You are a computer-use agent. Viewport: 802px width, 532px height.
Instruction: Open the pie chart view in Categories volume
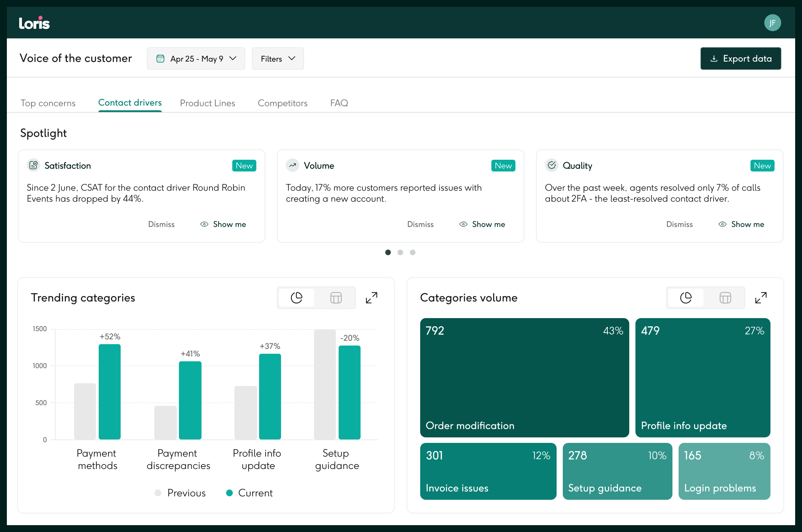(x=685, y=298)
